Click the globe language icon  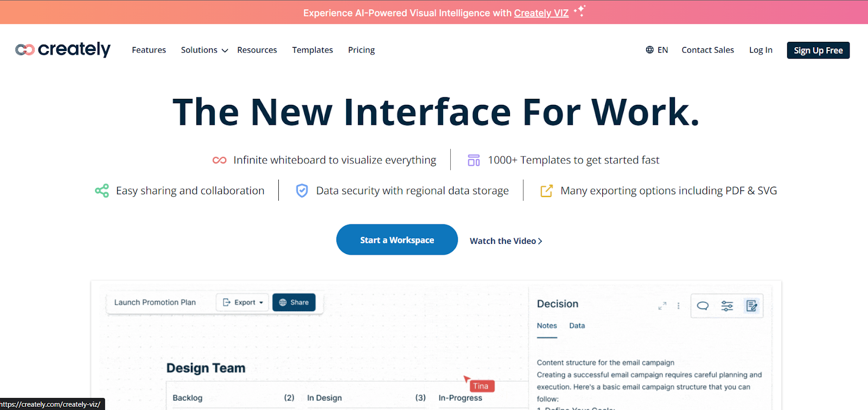649,50
